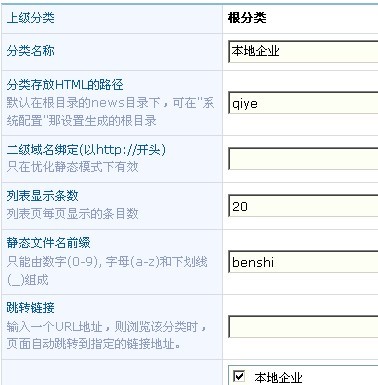Image resolution: width=378 pixels, height=385 pixels.
Task: Click the 跳转链接 heading
Action: tap(30, 307)
